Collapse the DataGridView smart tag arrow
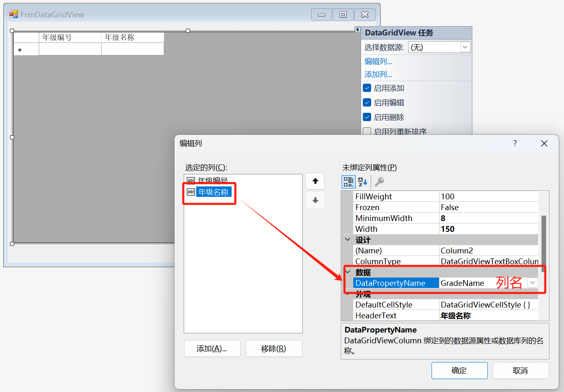Image resolution: width=564 pixels, height=392 pixels. [x=357, y=30]
